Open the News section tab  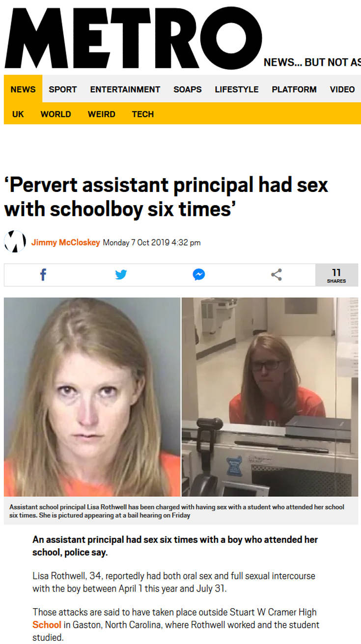(23, 89)
